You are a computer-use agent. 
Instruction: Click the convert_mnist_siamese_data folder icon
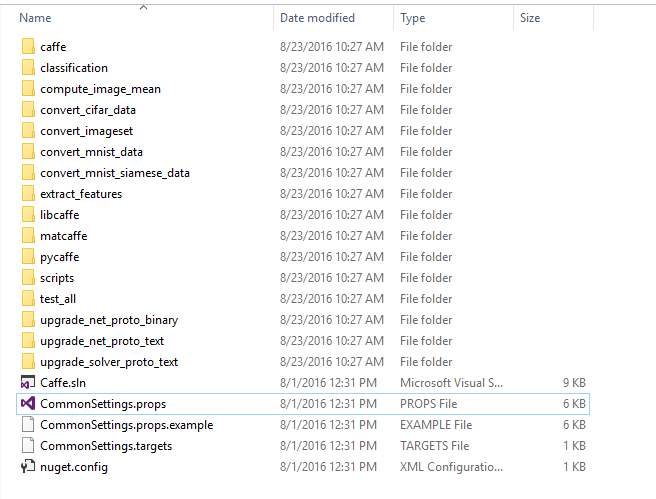28,172
